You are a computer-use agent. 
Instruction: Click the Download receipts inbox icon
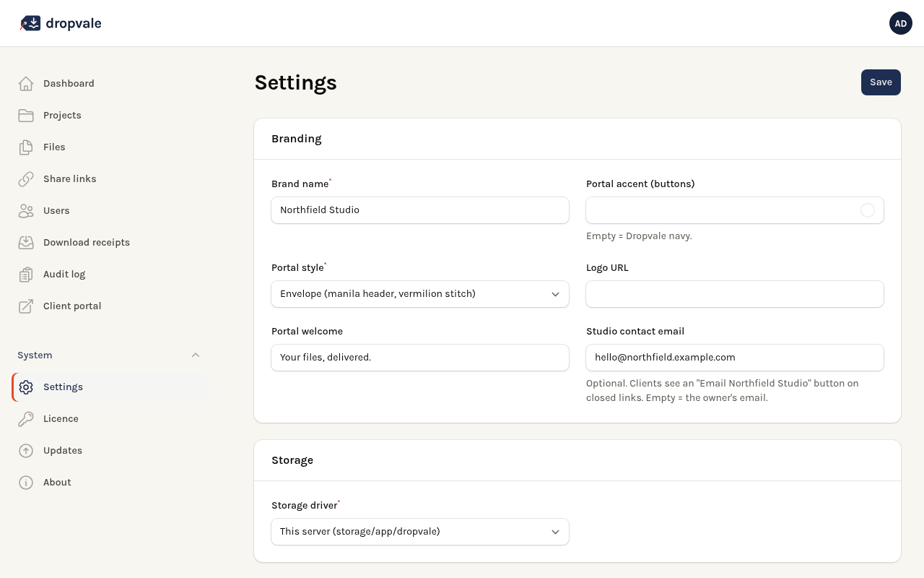pyautogui.click(x=26, y=243)
